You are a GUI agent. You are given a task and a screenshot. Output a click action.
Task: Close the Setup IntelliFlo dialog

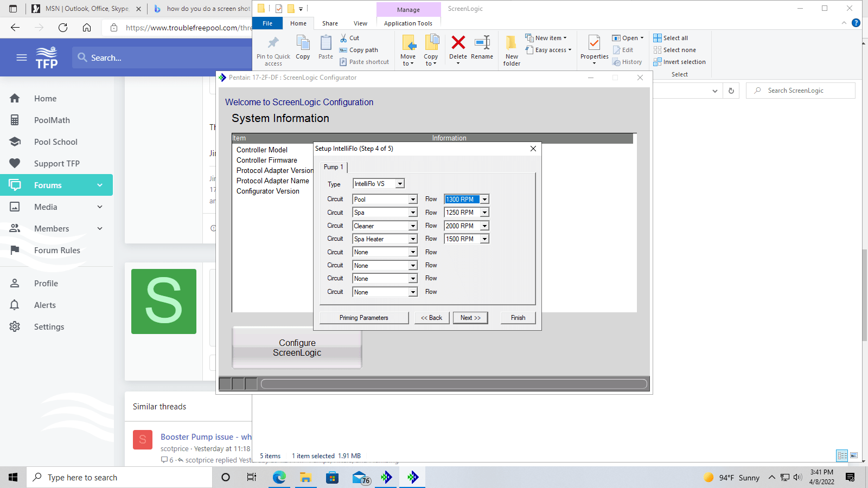coord(533,149)
